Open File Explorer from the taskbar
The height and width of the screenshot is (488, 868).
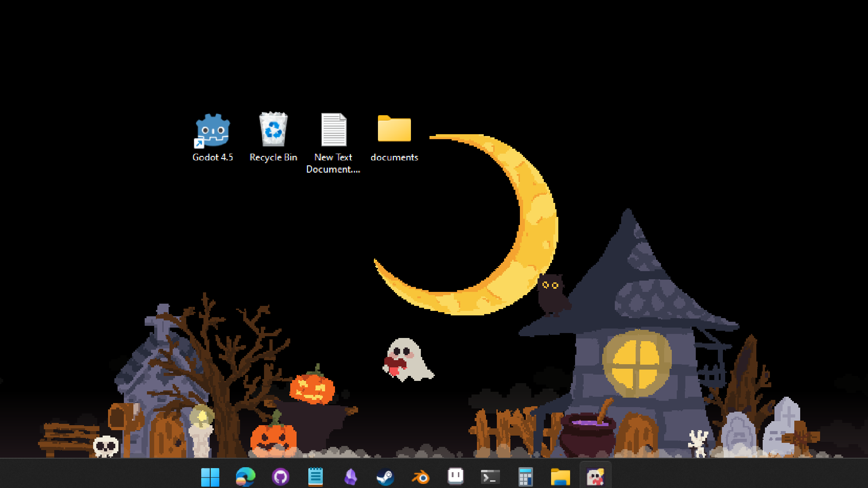561,477
